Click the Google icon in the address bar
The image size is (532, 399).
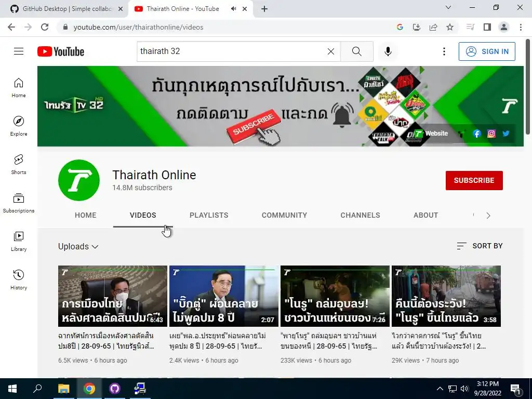click(x=400, y=27)
